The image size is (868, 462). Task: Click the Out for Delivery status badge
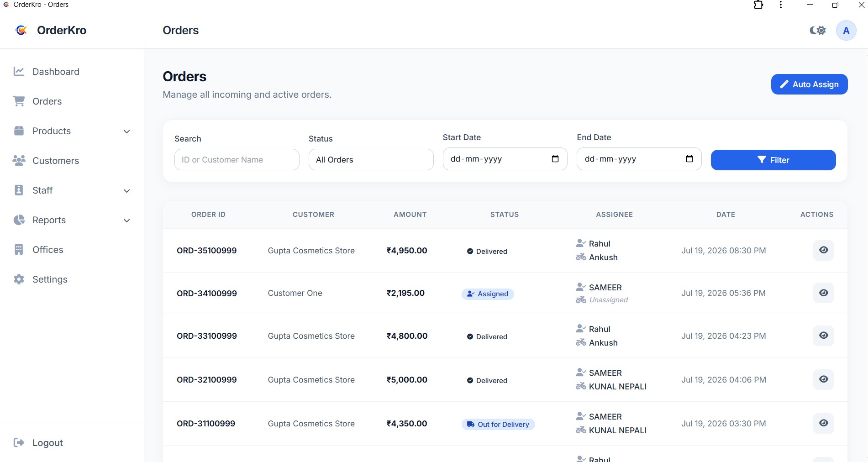coord(498,425)
